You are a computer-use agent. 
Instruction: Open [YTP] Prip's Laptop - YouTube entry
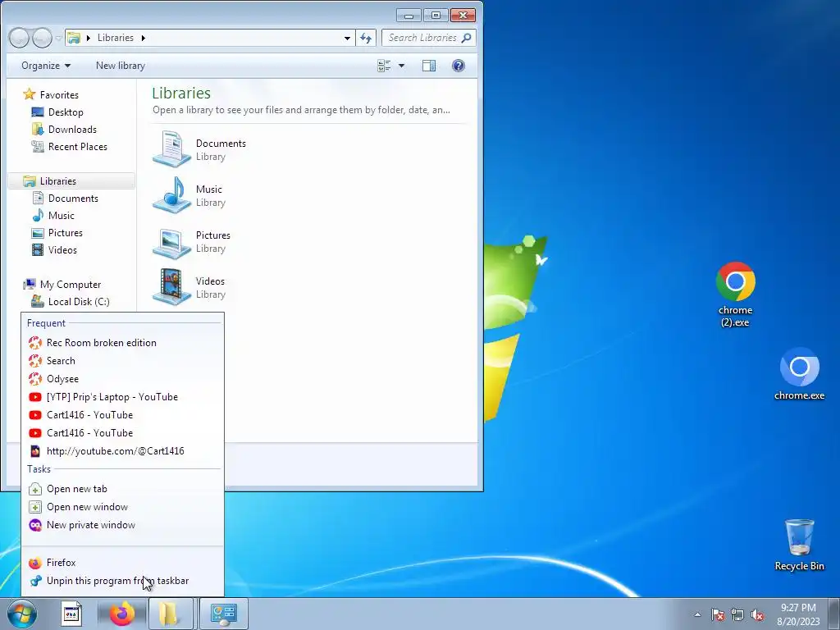click(122, 397)
